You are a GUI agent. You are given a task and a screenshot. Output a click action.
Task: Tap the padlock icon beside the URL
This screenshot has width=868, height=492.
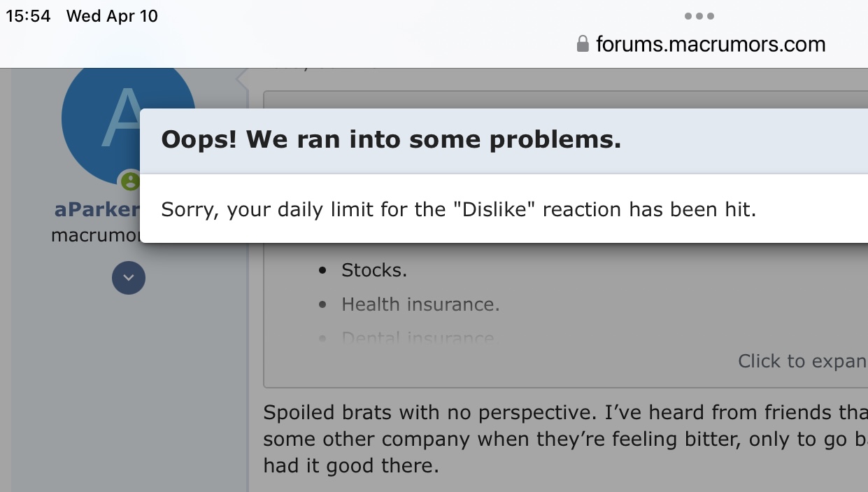(x=583, y=44)
